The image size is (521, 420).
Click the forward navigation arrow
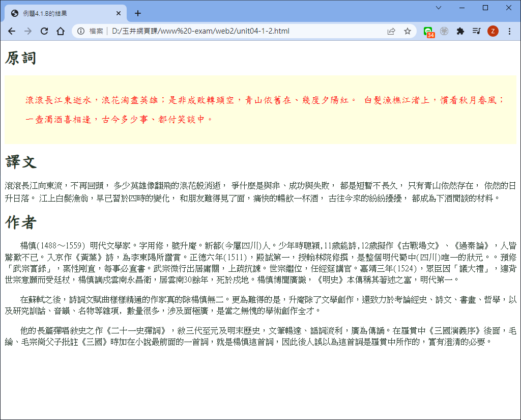pyautogui.click(x=28, y=31)
